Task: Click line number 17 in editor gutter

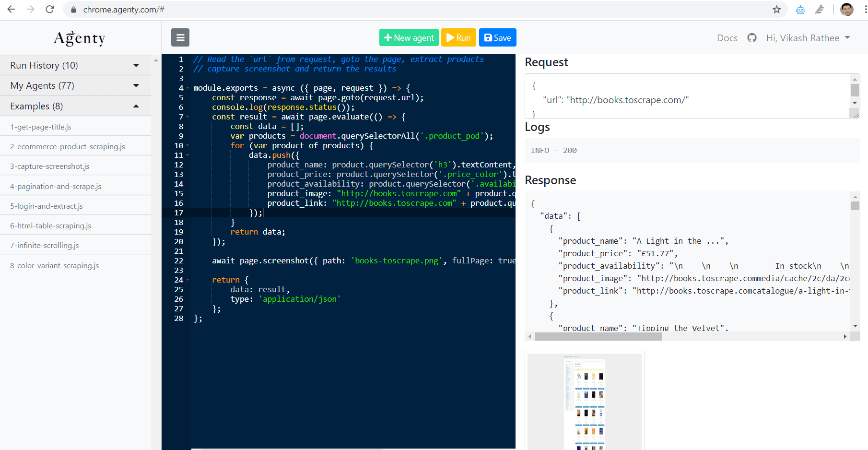Action: [178, 213]
